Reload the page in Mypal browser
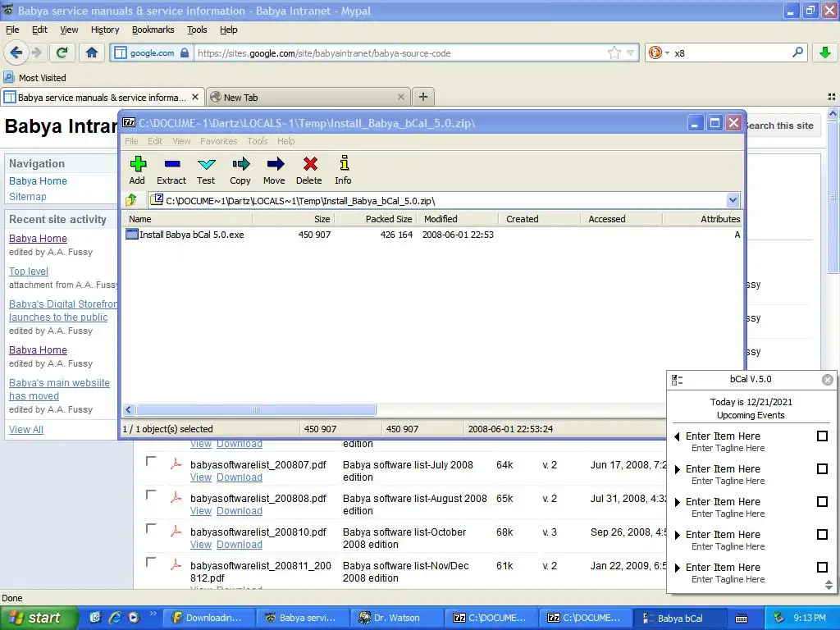This screenshot has height=630, width=840. click(x=62, y=52)
